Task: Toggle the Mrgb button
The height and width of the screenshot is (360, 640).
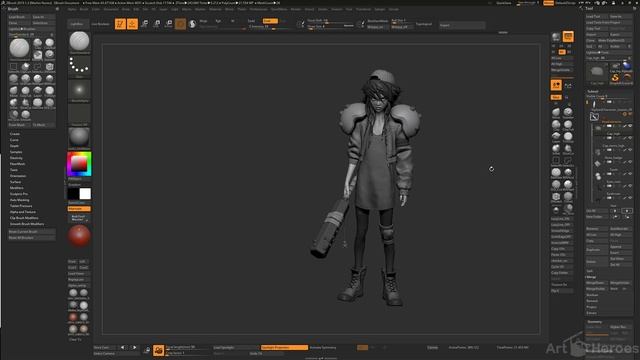Action: tap(204, 21)
